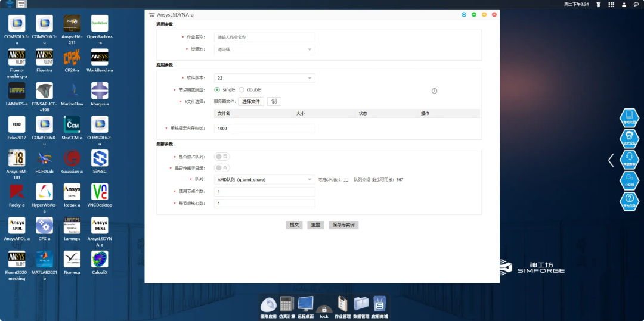
Task: Open the messages icon in top bar
Action: 637,5
